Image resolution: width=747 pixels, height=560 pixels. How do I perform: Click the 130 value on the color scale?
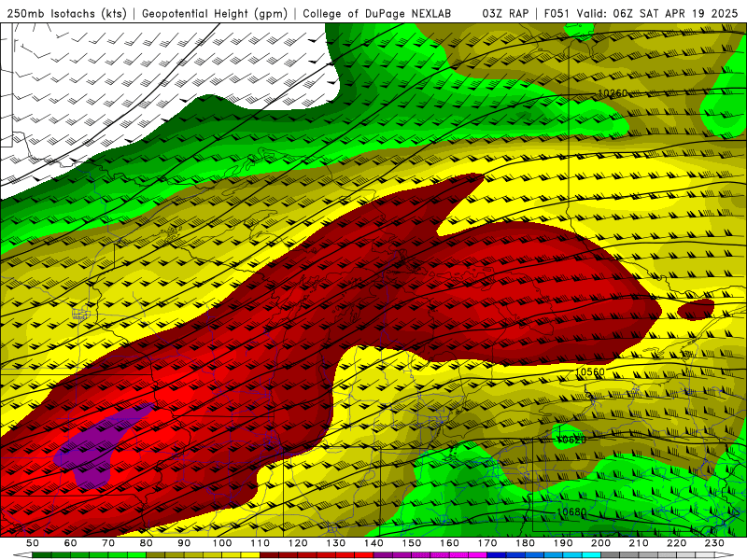(x=336, y=543)
